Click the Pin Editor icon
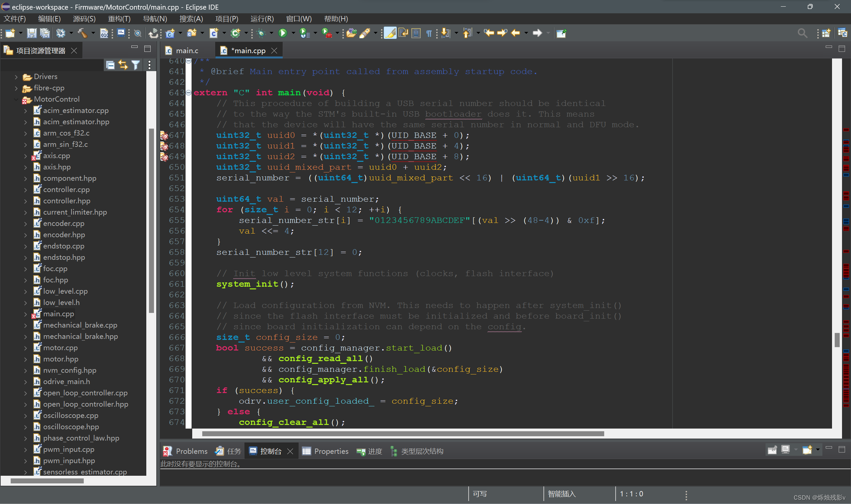Image resolution: width=851 pixels, height=504 pixels. [x=561, y=33]
